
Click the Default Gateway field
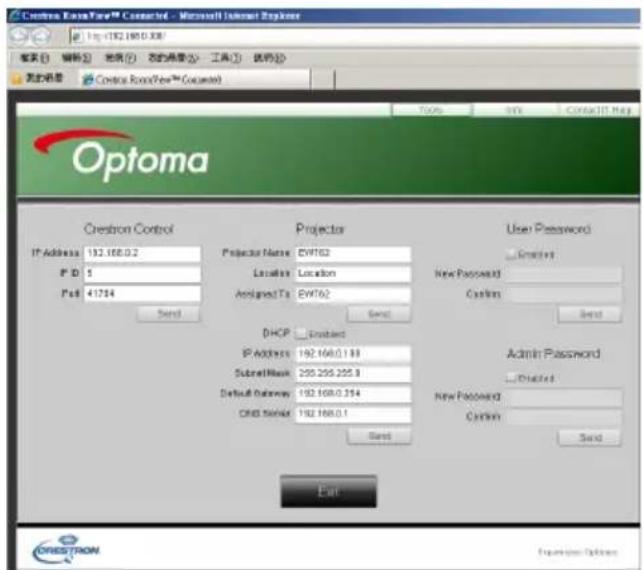[x=353, y=394]
